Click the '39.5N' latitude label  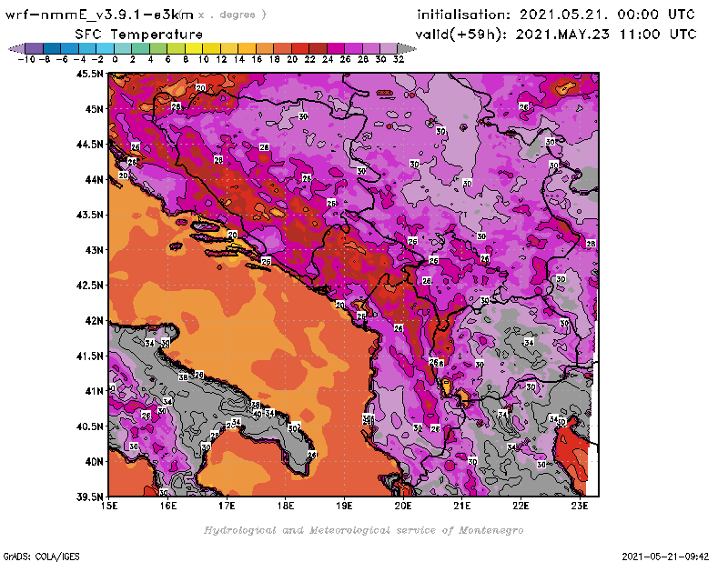click(89, 497)
